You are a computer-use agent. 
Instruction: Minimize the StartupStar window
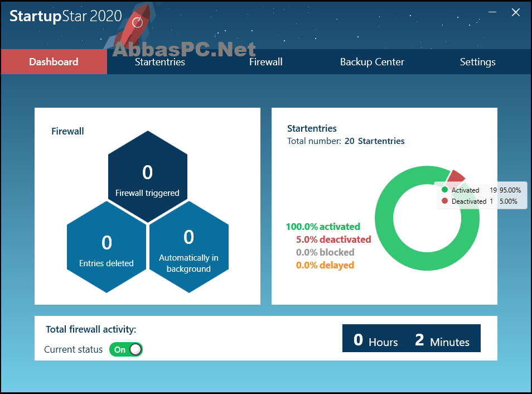click(492, 12)
